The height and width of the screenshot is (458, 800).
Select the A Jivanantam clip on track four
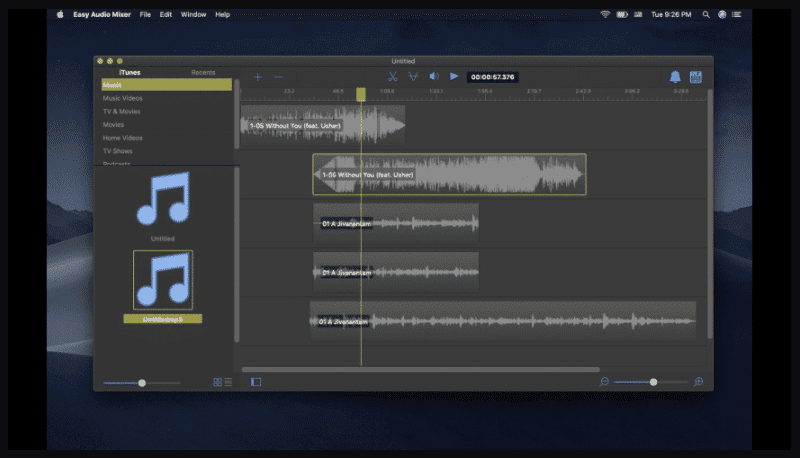396,272
